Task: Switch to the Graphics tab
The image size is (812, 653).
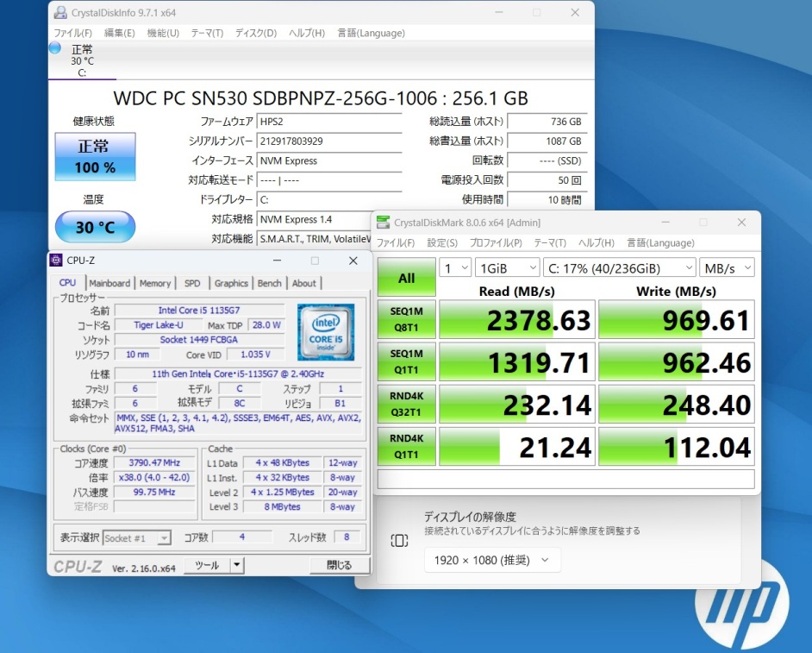Action: tap(231, 283)
